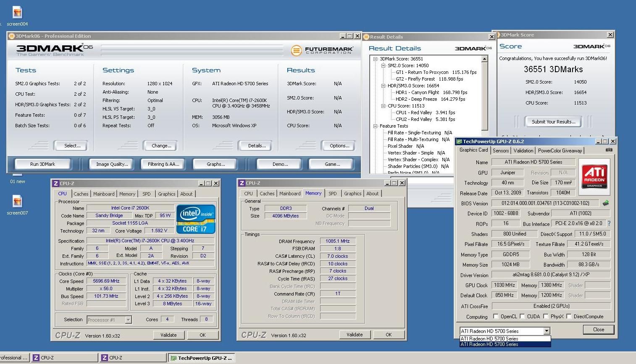The image size is (636, 364).
Task: Click the DRAM Frequency value field
Action: (338, 241)
